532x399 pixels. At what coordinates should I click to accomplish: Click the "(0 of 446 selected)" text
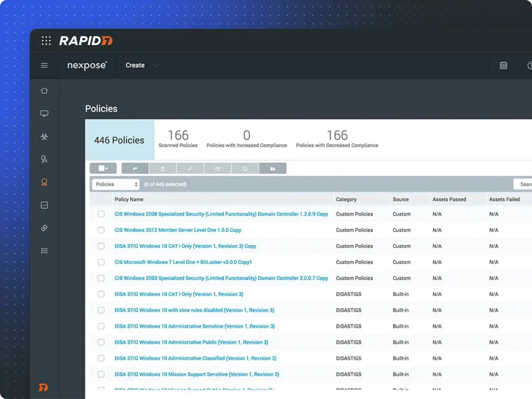tap(165, 184)
